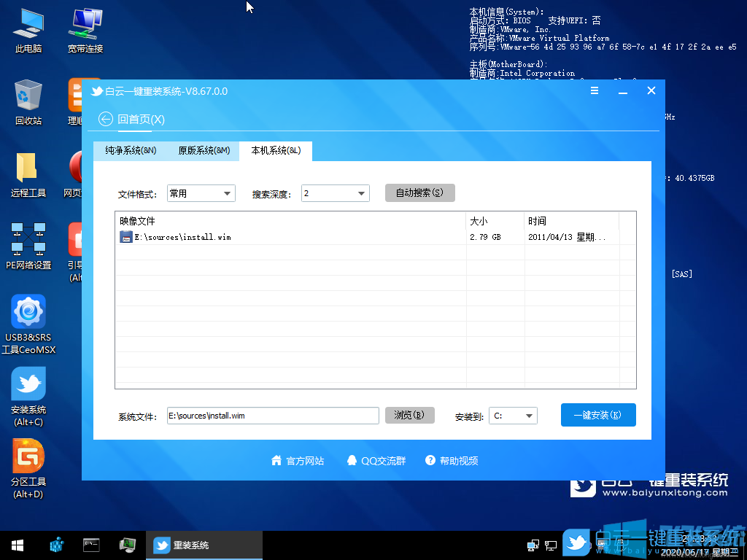Click the 官方网站 home icon
The height and width of the screenshot is (560, 747).
tap(276, 460)
